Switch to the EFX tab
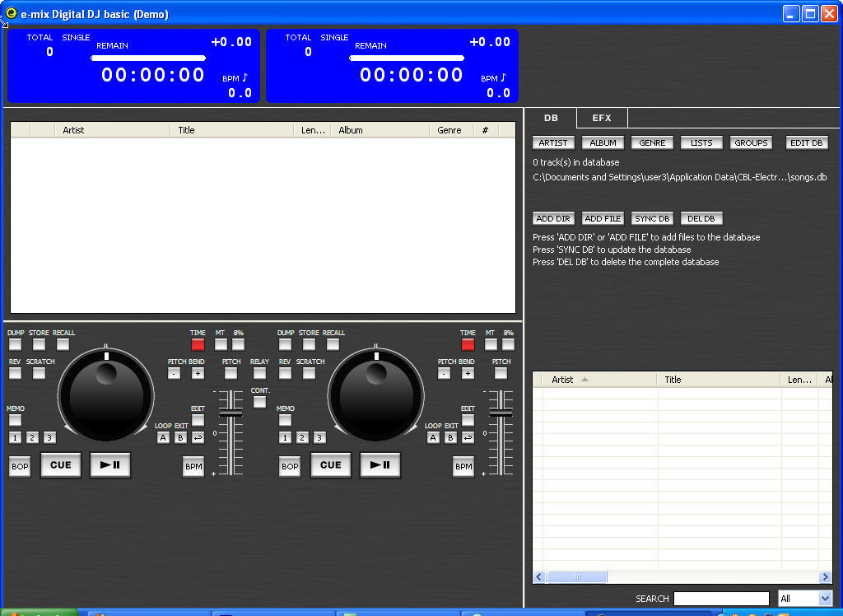The image size is (843, 616). (601, 118)
